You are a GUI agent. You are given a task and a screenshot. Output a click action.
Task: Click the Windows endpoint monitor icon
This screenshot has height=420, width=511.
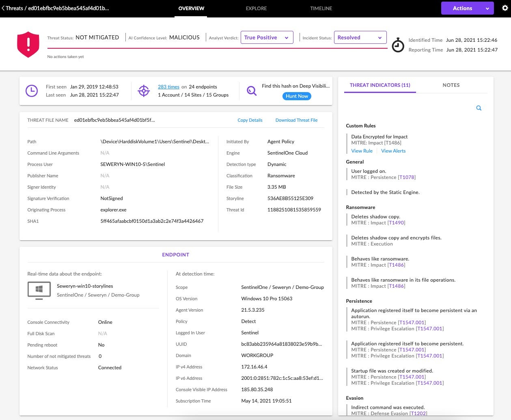(x=39, y=290)
